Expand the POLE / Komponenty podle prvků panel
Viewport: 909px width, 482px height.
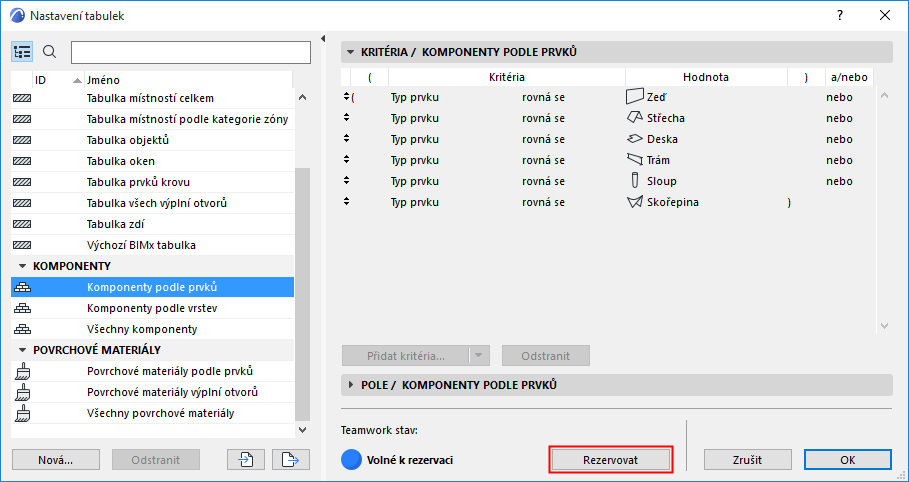point(351,385)
